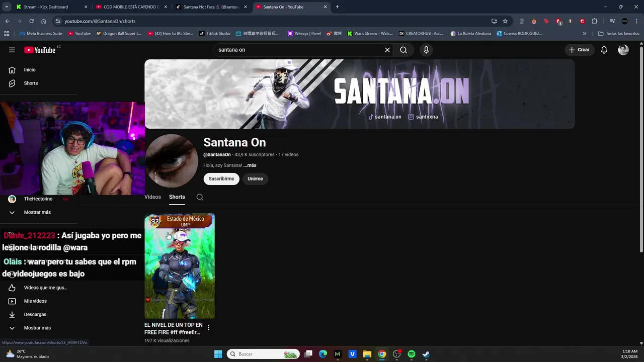
Task: Expand subscriptions with upper Mostrar más
Action: [38, 212]
